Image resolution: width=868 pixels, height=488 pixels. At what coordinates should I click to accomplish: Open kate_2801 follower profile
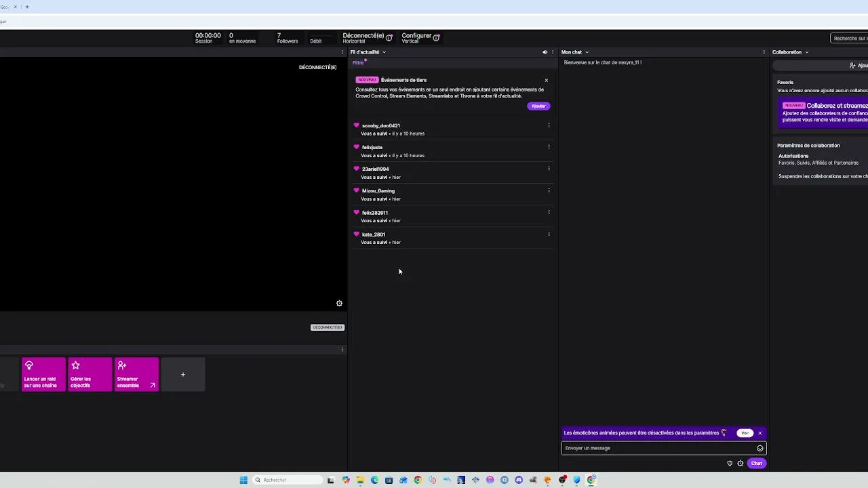pos(374,235)
